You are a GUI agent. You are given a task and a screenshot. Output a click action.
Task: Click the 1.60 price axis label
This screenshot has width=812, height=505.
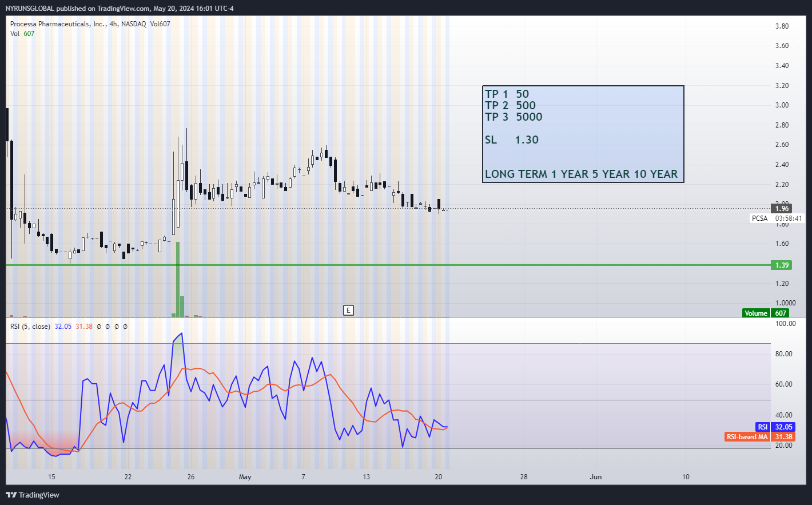(782, 243)
